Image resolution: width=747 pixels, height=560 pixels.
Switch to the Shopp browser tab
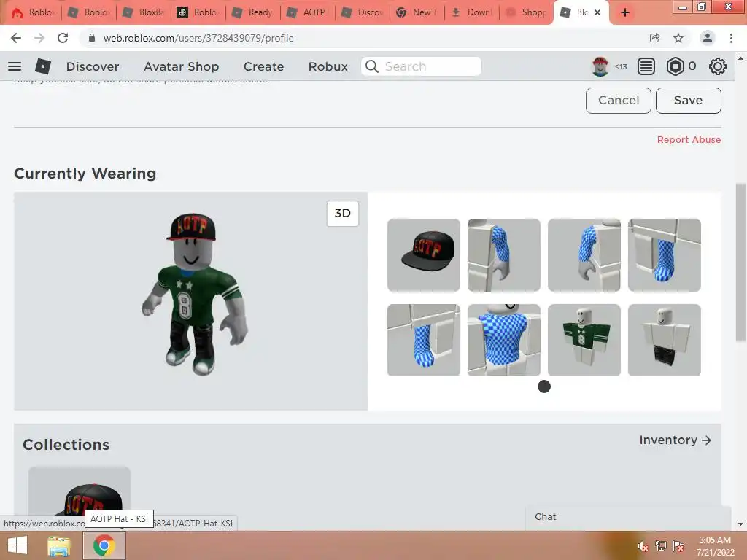[526, 12]
